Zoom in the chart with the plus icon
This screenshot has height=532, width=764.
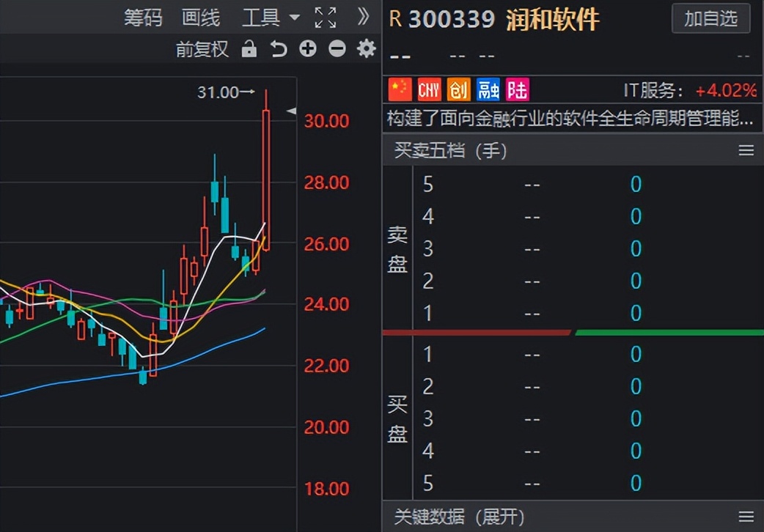point(307,49)
